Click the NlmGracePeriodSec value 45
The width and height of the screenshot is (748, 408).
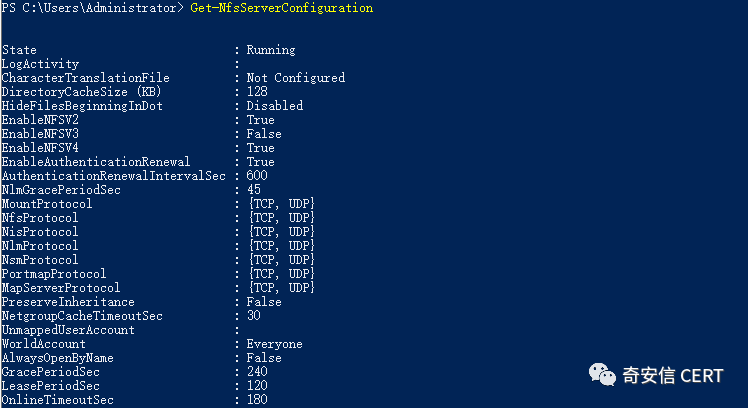pyautogui.click(x=253, y=190)
